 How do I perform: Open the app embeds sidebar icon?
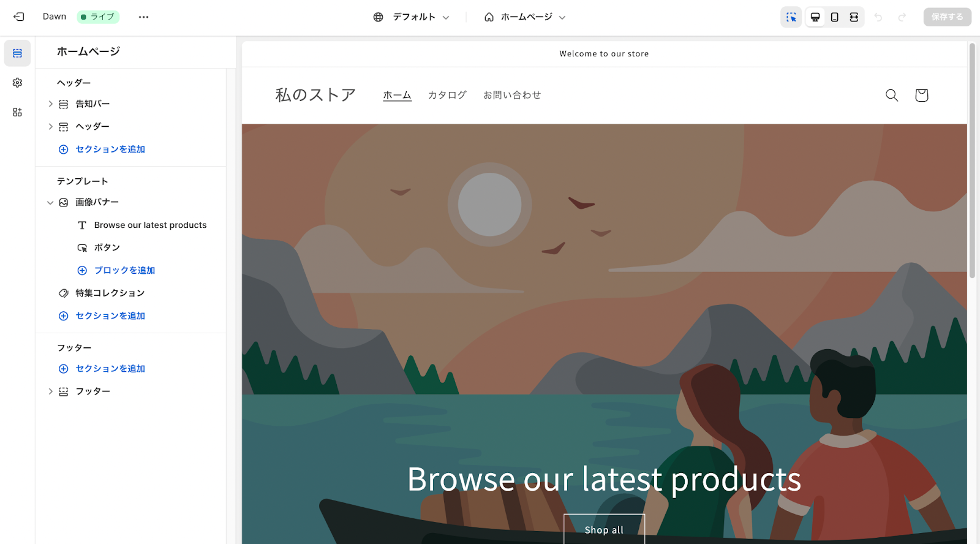tap(17, 112)
